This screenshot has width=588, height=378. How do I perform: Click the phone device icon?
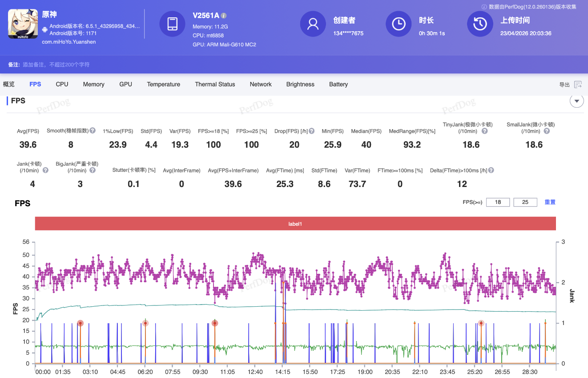[173, 24]
